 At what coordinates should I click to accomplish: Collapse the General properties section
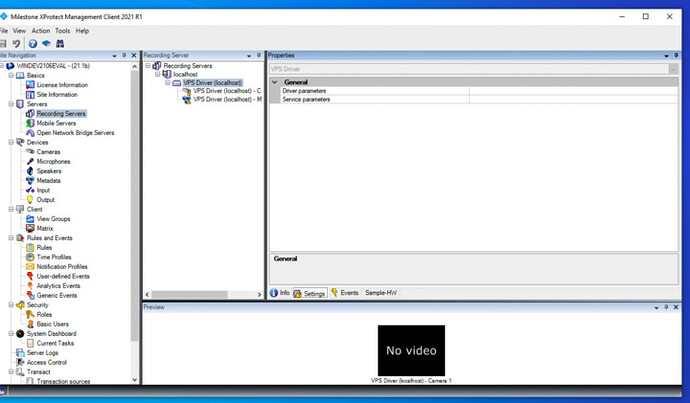click(x=274, y=82)
